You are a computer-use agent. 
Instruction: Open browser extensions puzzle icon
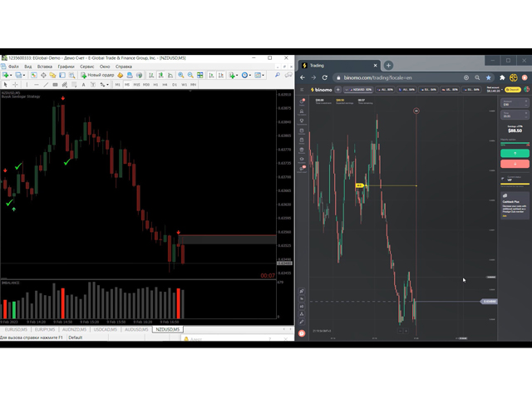click(502, 77)
